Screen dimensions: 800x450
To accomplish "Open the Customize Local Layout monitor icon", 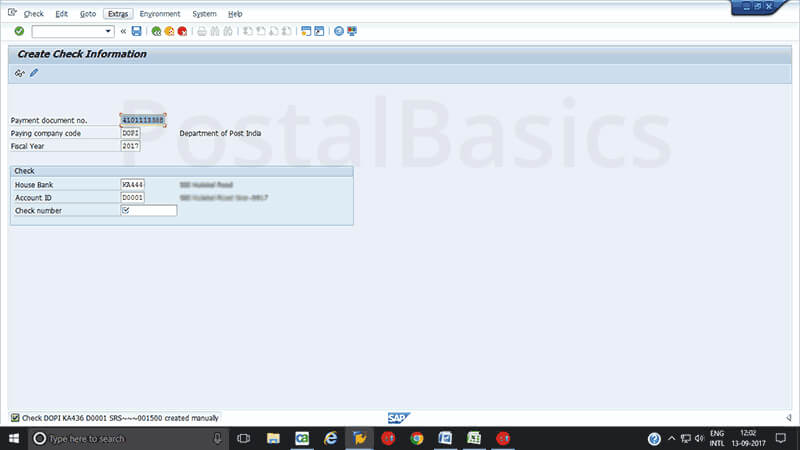I will (x=352, y=31).
